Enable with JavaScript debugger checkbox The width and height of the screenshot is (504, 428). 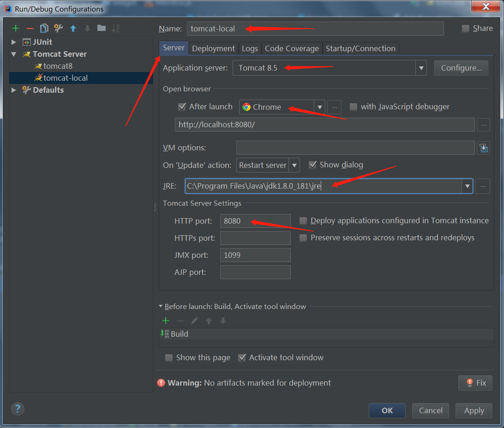click(353, 107)
